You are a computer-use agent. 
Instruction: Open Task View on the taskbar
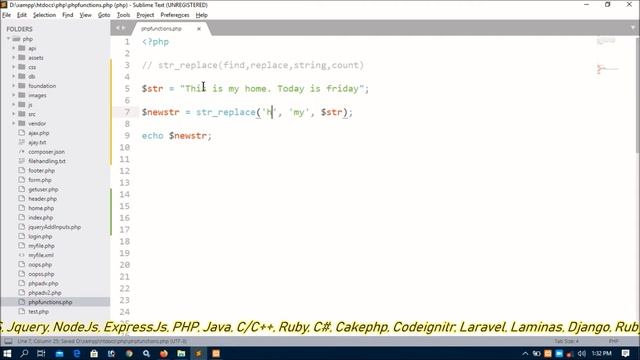tap(41, 353)
